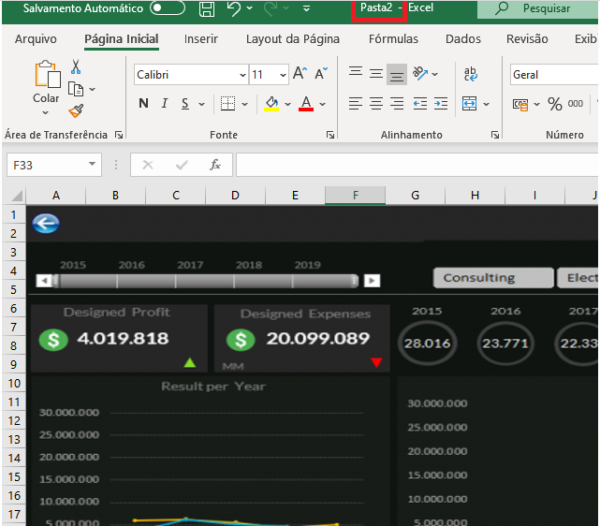
Task: Click the Consulting slicer button
Action: 493,278
